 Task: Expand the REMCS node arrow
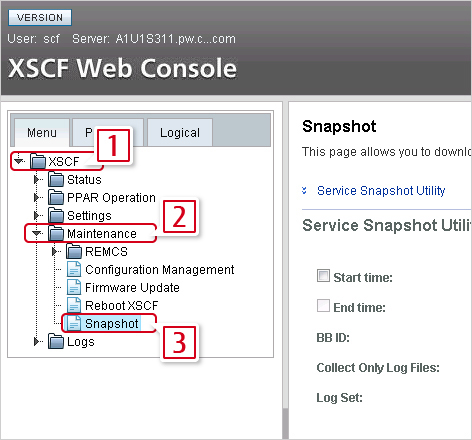point(55,251)
